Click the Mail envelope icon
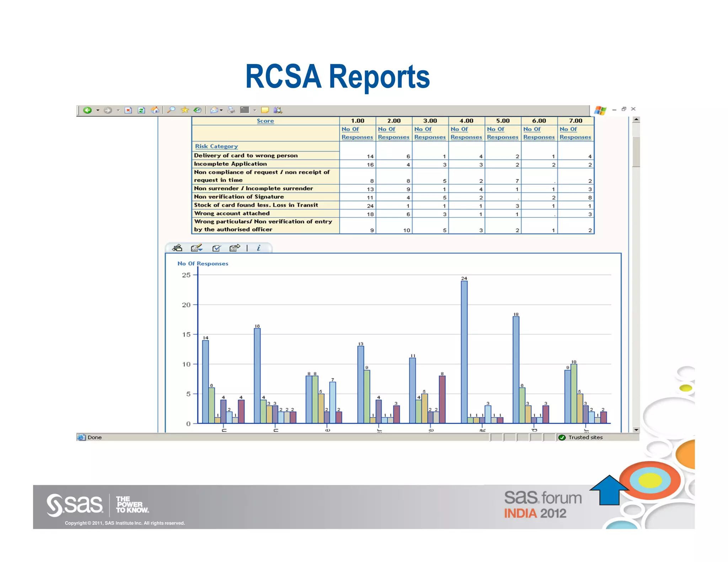 pyautogui.click(x=214, y=110)
